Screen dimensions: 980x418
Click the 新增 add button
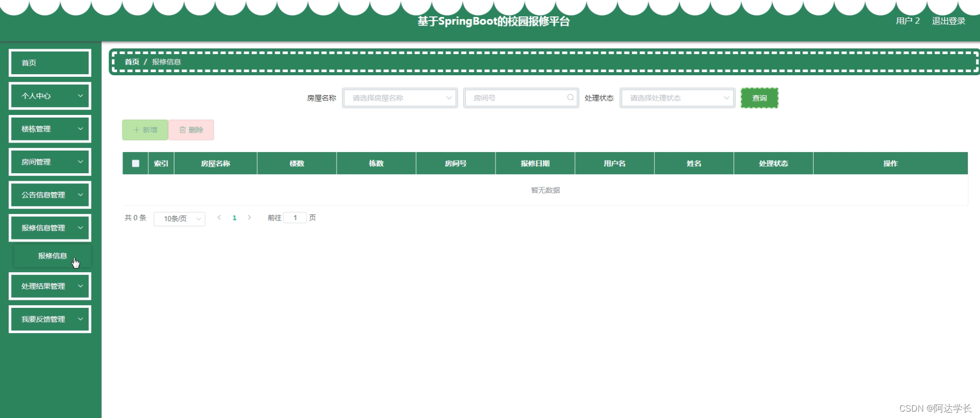(x=145, y=130)
